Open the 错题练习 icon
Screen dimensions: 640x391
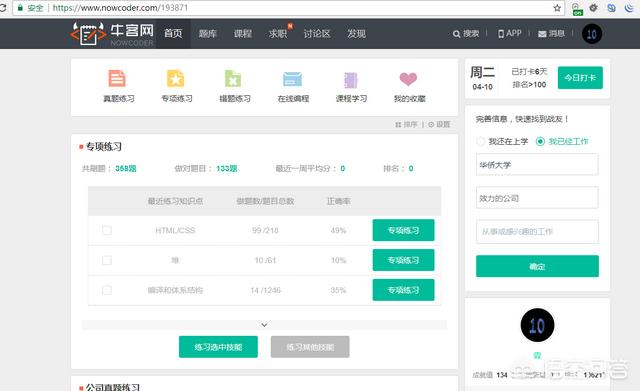233,78
